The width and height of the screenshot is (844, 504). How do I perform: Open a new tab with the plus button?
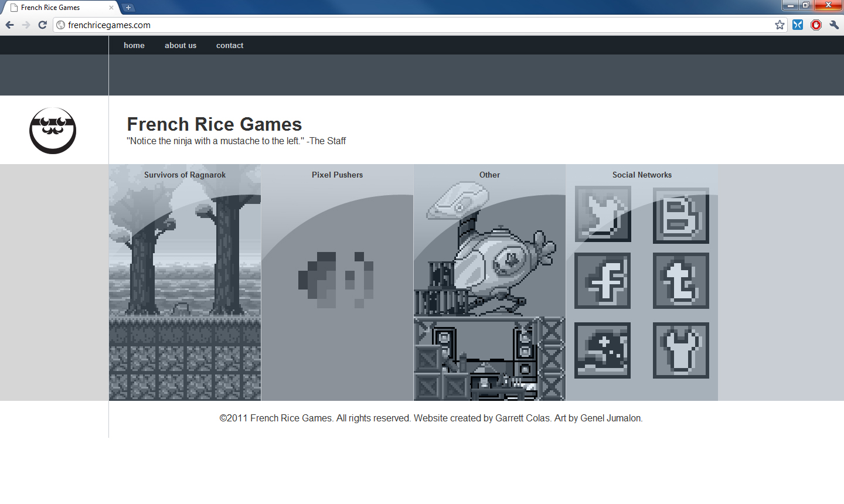[128, 8]
